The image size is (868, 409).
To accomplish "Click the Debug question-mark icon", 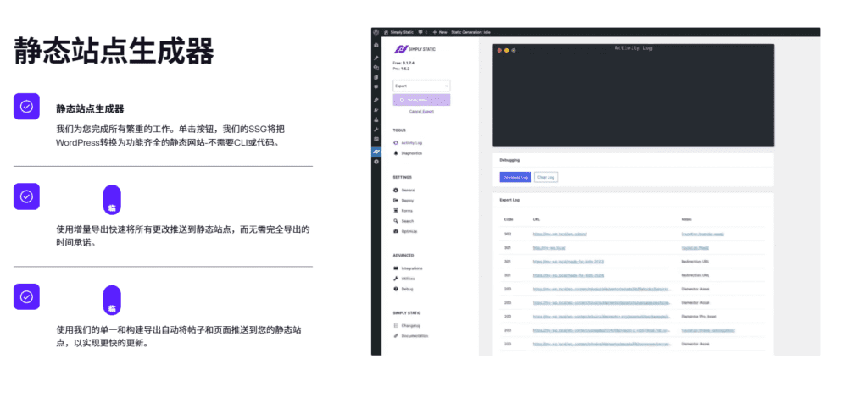I will (396, 289).
